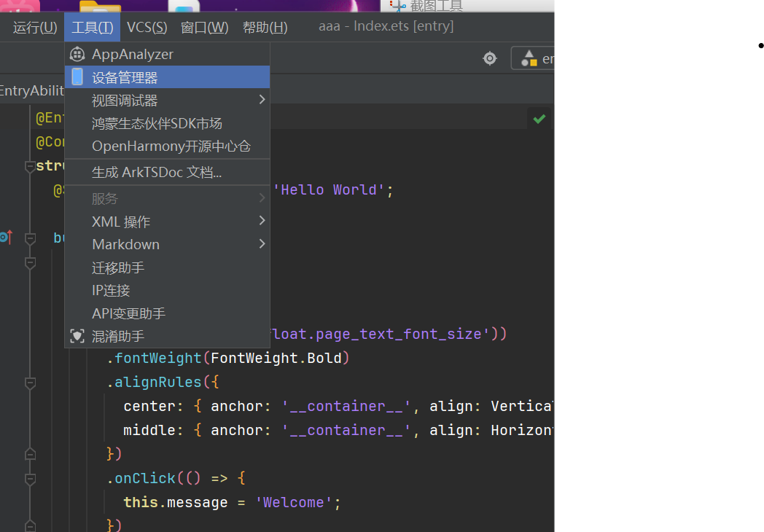The height and width of the screenshot is (532, 764).
Task: Click the device manager phone icon
Action: click(x=77, y=77)
